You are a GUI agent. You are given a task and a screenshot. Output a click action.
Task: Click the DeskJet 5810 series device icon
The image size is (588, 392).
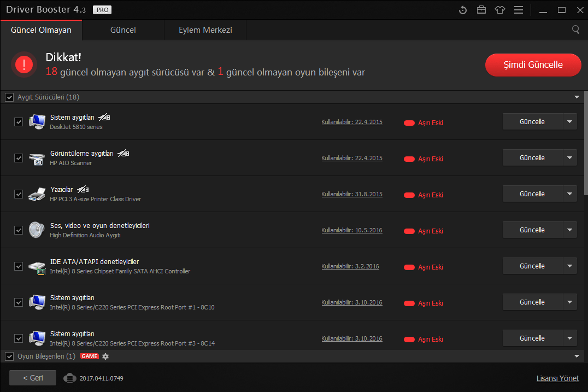(37, 121)
